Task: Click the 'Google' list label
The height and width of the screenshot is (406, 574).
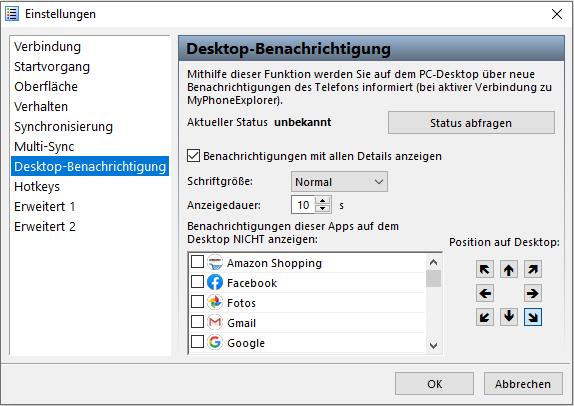Action: tap(246, 343)
